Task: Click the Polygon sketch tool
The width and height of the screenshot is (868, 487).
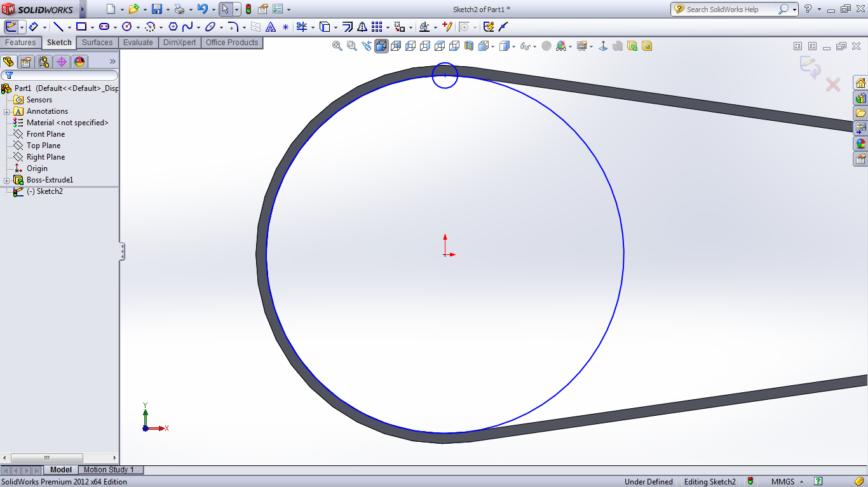Action: point(173,27)
